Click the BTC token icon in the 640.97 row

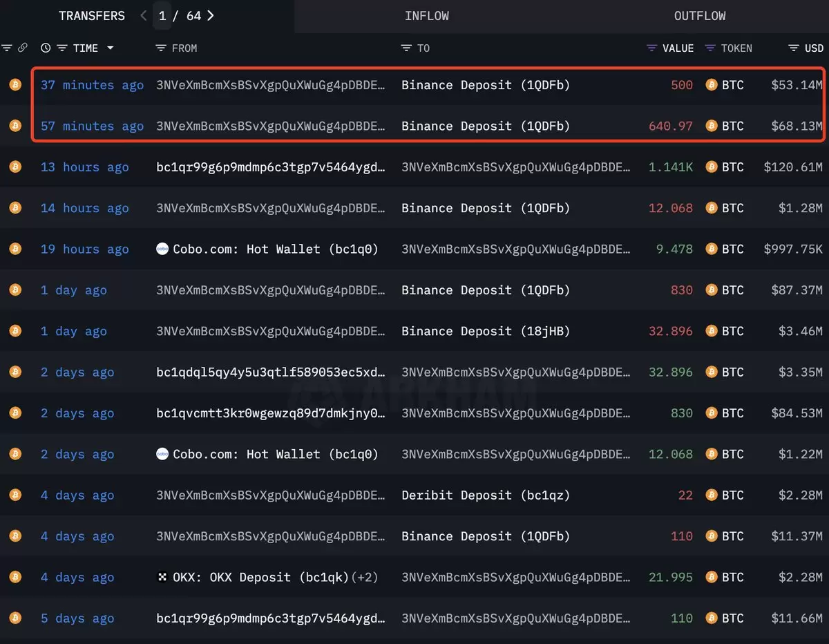tap(712, 126)
